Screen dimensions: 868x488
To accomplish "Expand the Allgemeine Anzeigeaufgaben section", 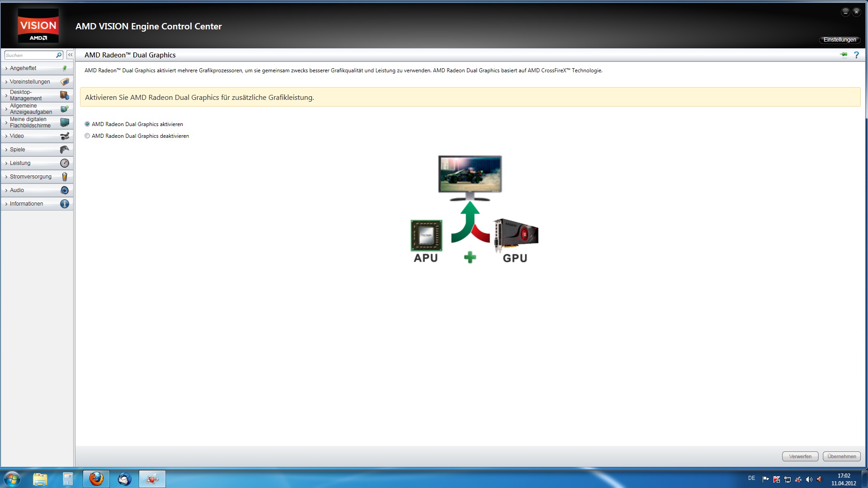I will tap(31, 109).
